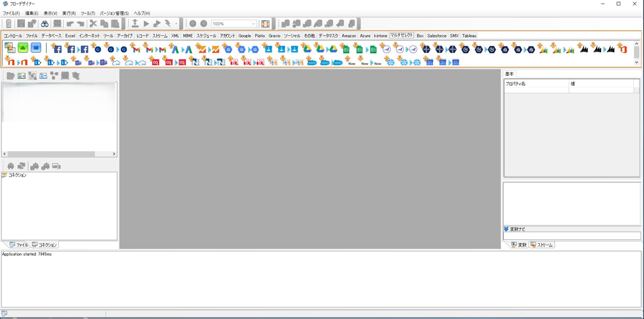The width and height of the screenshot is (644, 319).
Task: Click the first Gmail component icon
Action: pos(136,49)
